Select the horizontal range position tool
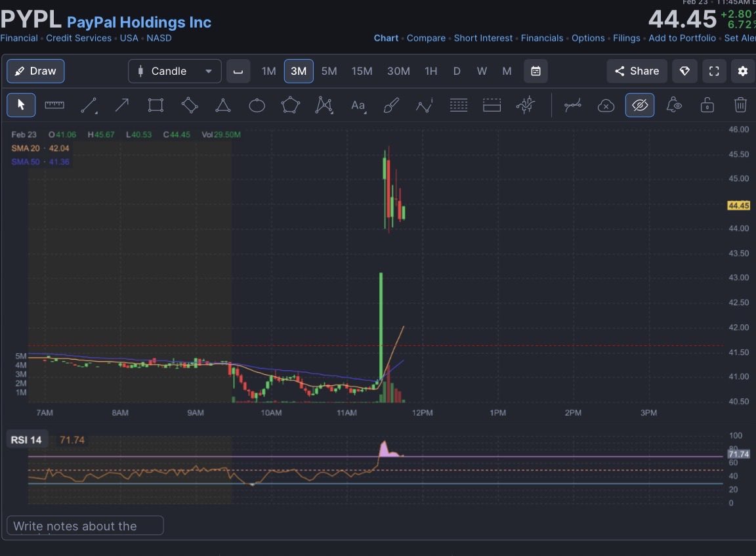Image resolution: width=756 pixels, height=556 pixels. [492, 105]
